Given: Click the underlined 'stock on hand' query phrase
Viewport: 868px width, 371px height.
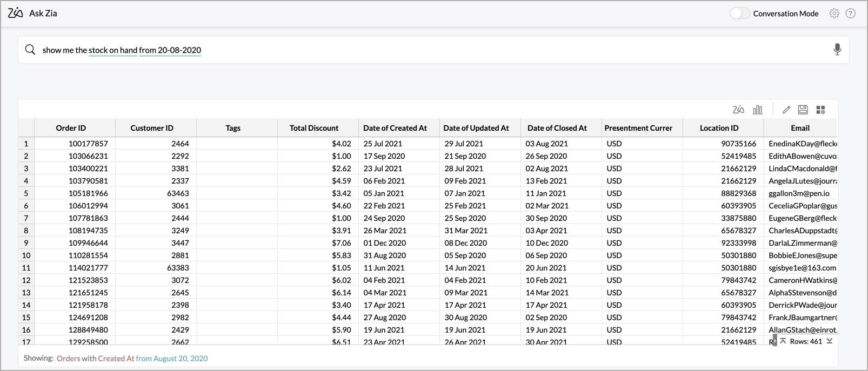Looking at the screenshot, I should click(112, 50).
